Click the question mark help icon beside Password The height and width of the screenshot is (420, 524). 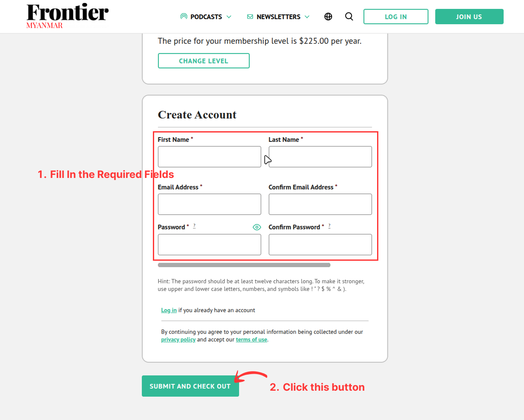(x=194, y=226)
